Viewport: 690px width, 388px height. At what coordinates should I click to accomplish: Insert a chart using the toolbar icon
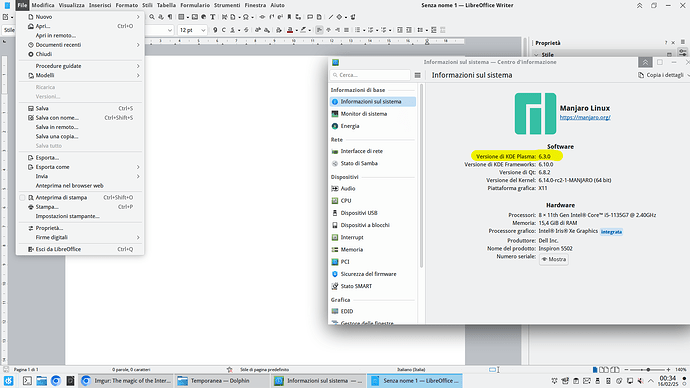point(203,17)
